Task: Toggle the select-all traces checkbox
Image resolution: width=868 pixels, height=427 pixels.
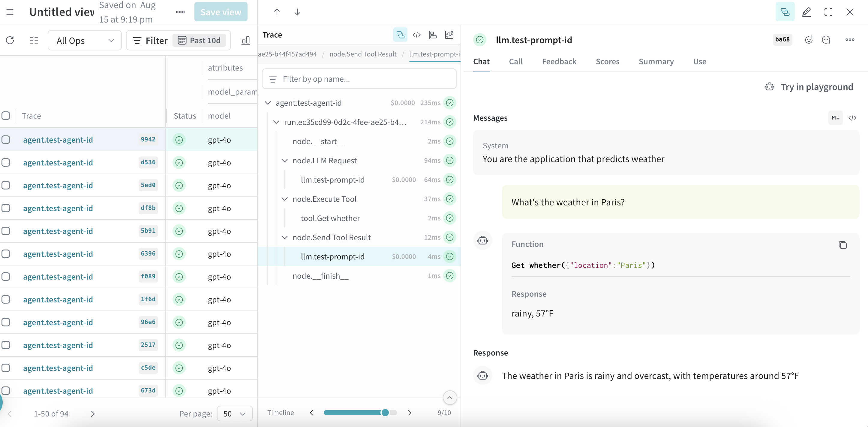Action: point(6,116)
